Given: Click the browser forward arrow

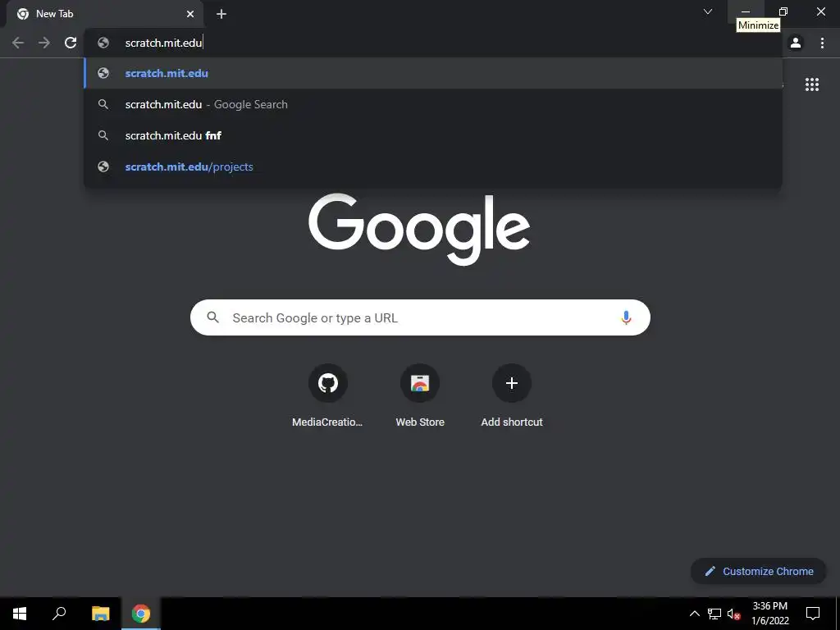Looking at the screenshot, I should point(44,43).
